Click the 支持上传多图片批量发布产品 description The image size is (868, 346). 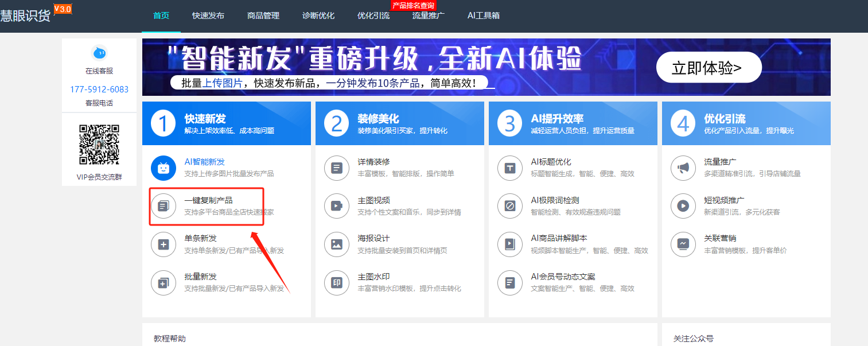click(x=229, y=173)
